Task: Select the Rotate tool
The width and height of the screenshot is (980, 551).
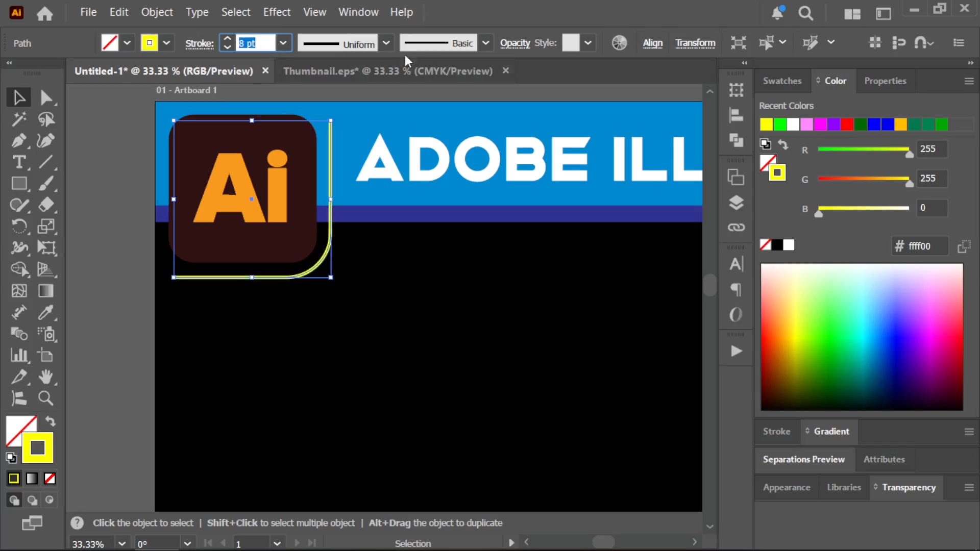Action: coord(19,227)
